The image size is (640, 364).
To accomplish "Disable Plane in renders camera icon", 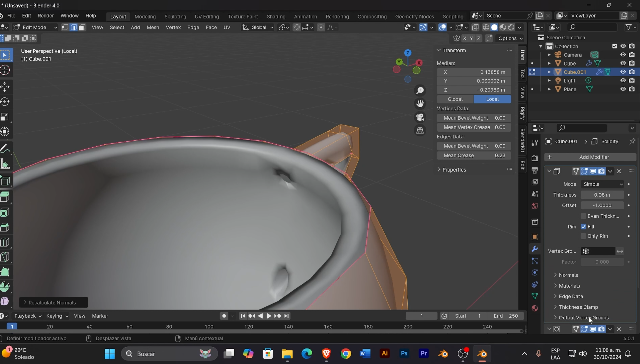I will tap(632, 89).
